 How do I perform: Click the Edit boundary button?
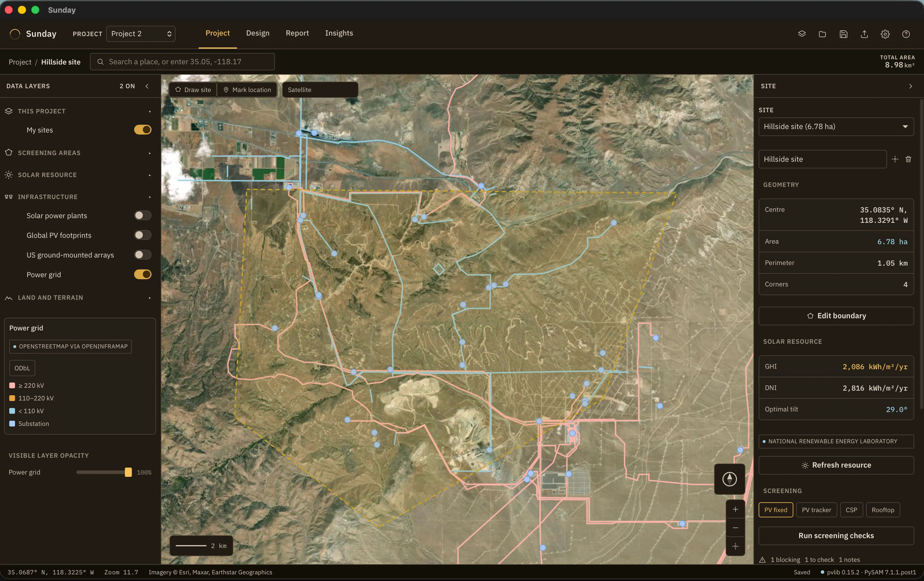click(x=836, y=316)
